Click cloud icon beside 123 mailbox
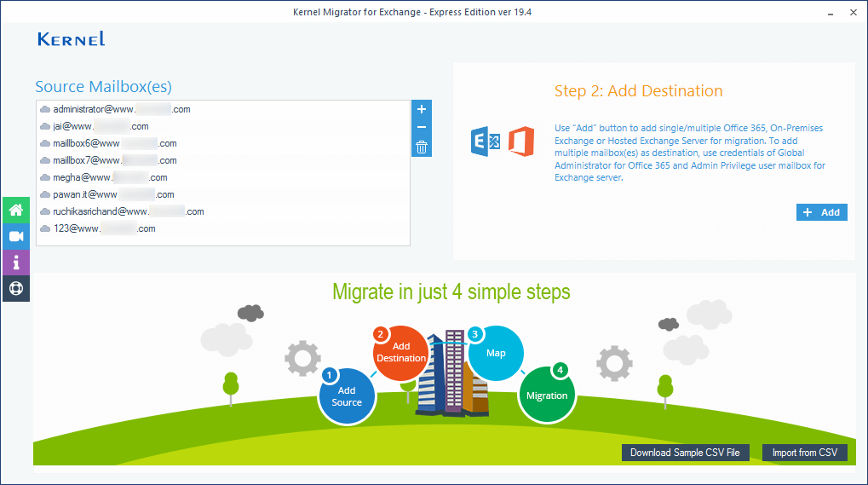868x485 pixels. [x=45, y=228]
